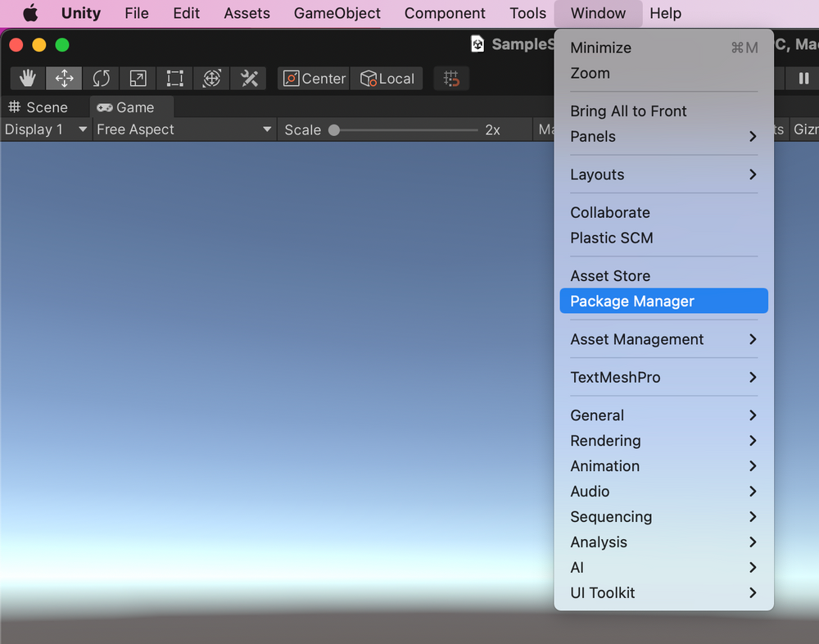Open the Assets menu
819x644 pixels.
coord(247,13)
